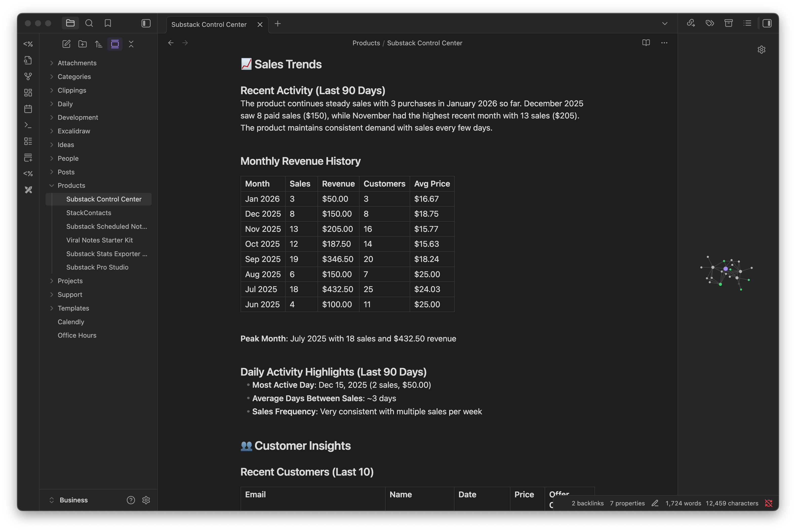Switch to reading view
Viewport: 796px width, 532px height.
tap(646, 43)
